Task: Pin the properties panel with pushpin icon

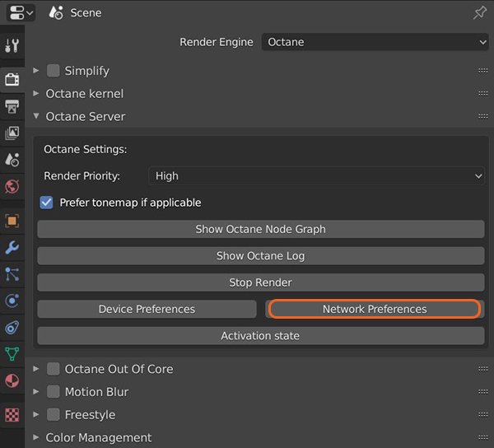Action: (x=480, y=13)
